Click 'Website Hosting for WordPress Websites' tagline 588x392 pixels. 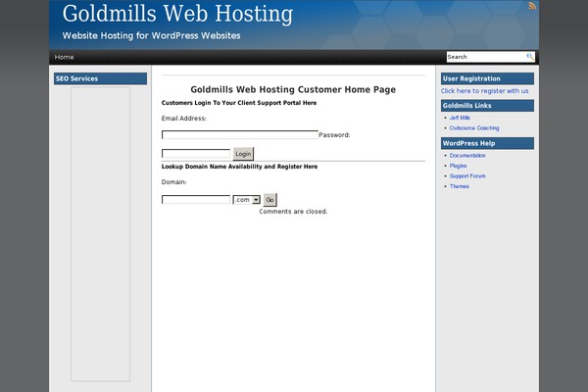[x=152, y=35]
